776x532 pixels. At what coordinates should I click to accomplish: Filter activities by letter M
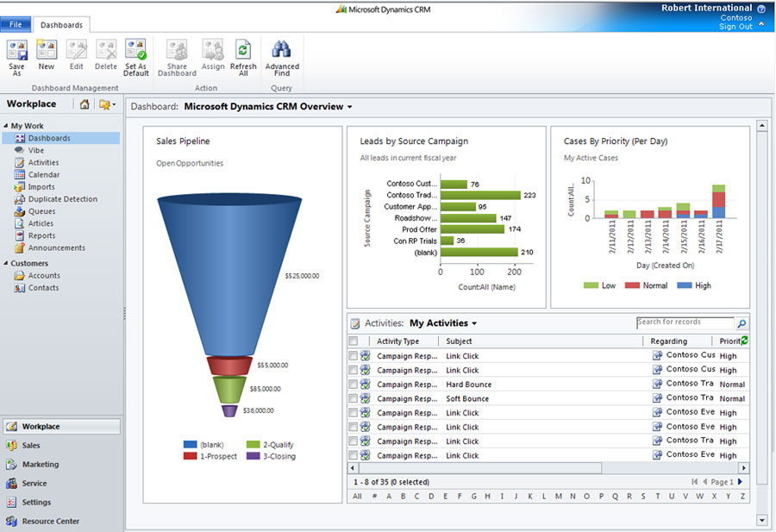(558, 496)
